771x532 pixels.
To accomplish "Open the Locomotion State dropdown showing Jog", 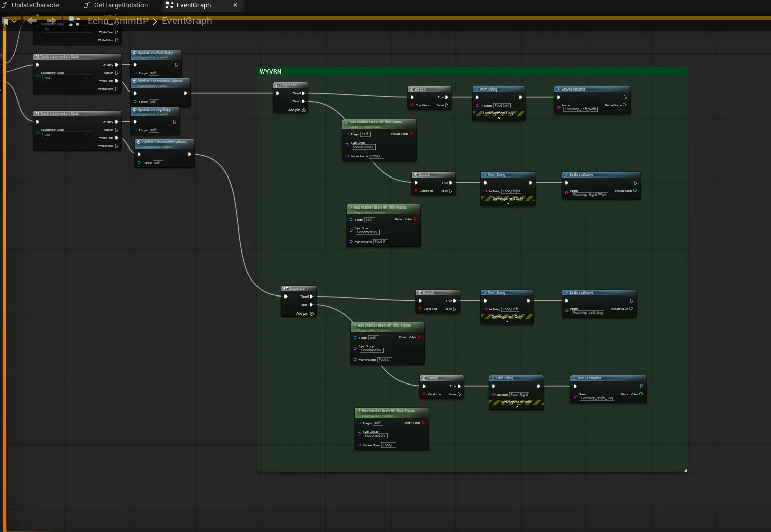I will coord(66,135).
